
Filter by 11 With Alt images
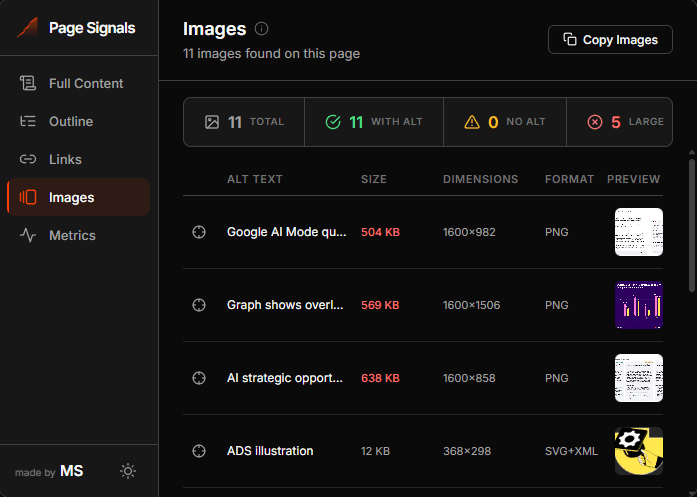374,122
